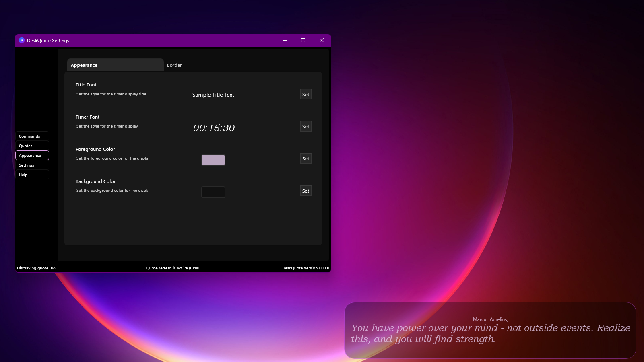Viewport: 644px width, 362px height.
Task: Select the Appearance tab
Action: coord(84,65)
